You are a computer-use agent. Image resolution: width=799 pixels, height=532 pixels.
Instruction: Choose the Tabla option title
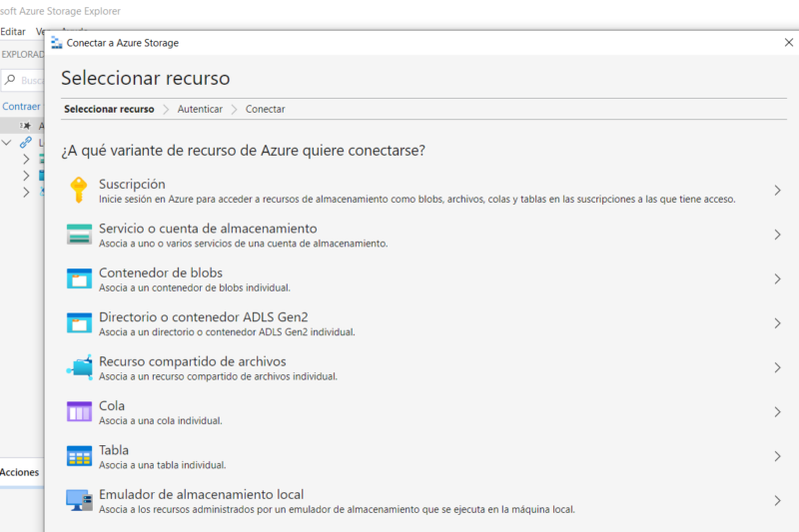pyautogui.click(x=114, y=450)
